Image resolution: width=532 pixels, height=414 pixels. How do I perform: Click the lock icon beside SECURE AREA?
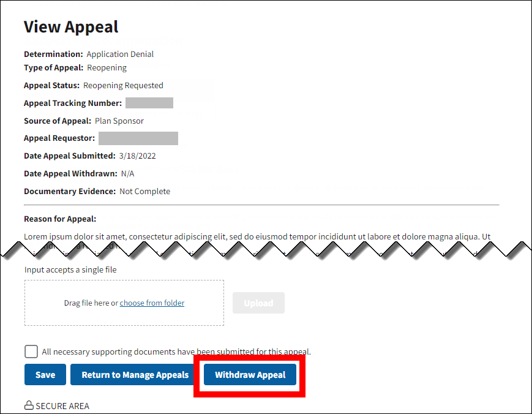[x=28, y=405]
